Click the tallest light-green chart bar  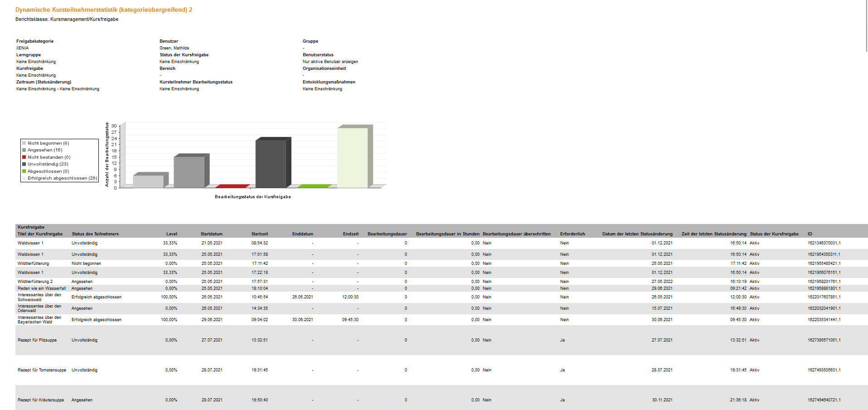point(352,157)
